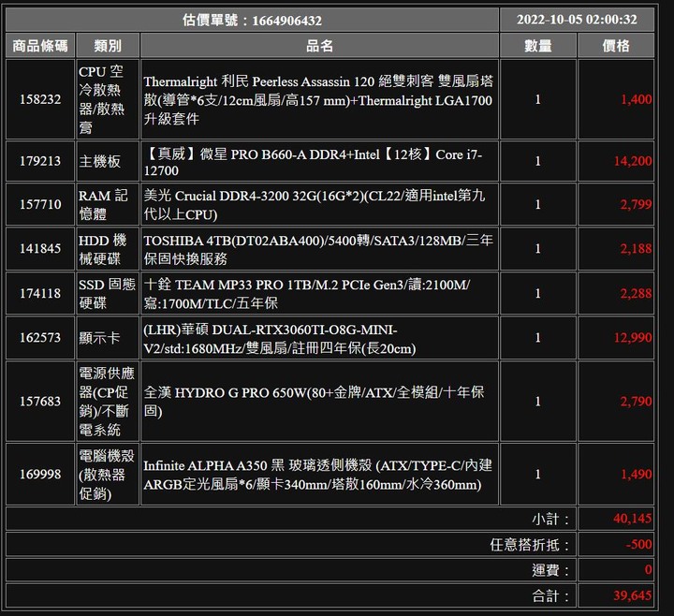Click the price 2,799
The image size is (674, 616).
637,204
